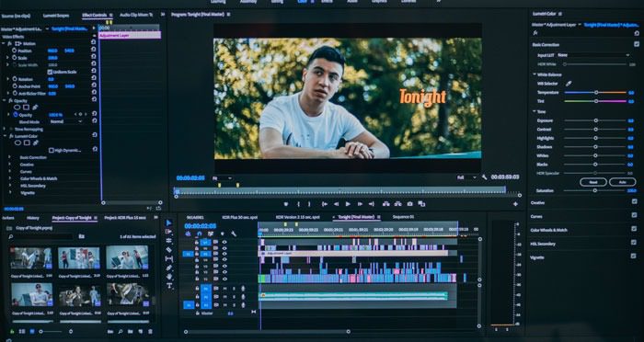The height and width of the screenshot is (342, 644).
Task: Click the Reset button in Tone
Action: [593, 182]
